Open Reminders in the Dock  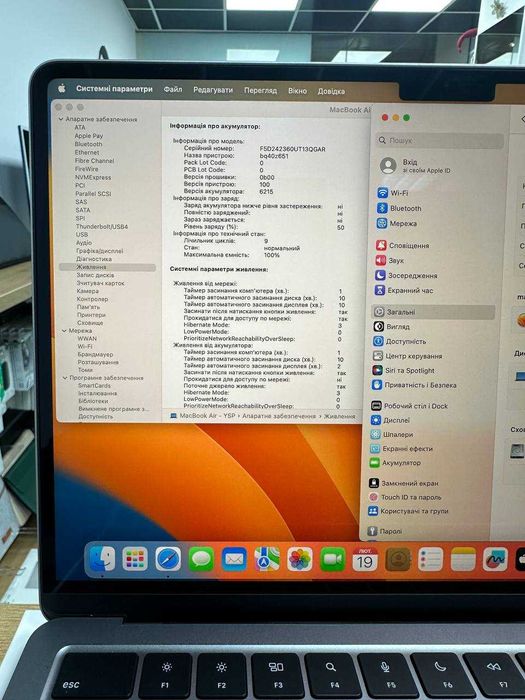(430, 559)
